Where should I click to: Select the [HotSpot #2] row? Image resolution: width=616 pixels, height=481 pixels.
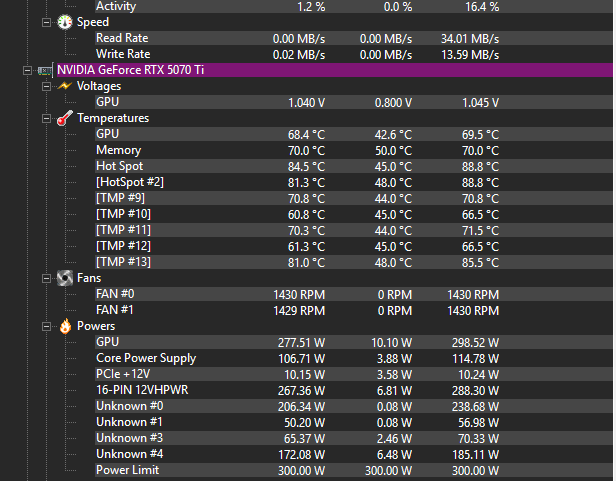pos(354,182)
